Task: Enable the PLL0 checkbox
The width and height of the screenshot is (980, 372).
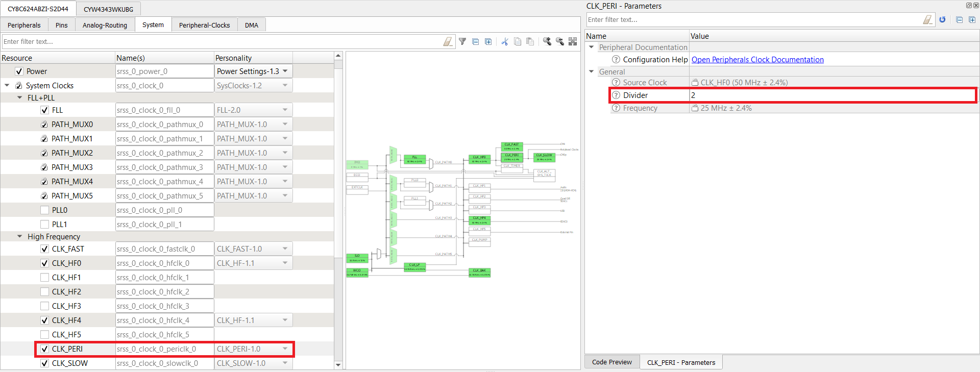Action: tap(44, 210)
